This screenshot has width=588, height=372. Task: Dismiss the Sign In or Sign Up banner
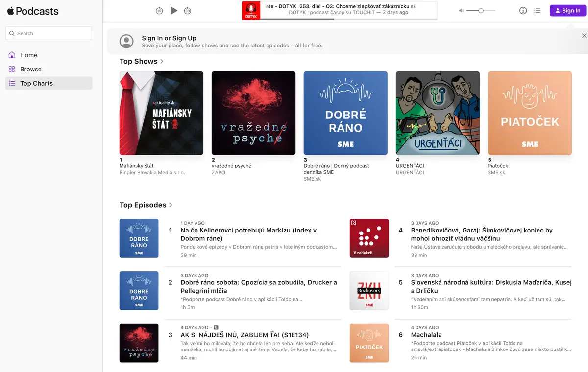(x=584, y=36)
